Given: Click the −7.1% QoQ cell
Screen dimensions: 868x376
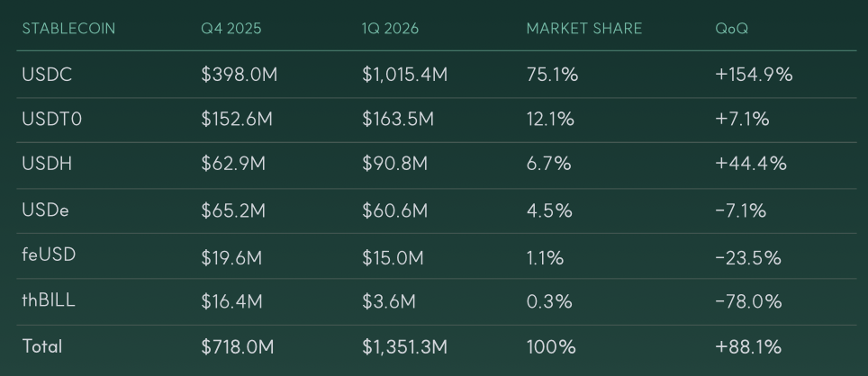Looking at the screenshot, I should click(741, 210).
